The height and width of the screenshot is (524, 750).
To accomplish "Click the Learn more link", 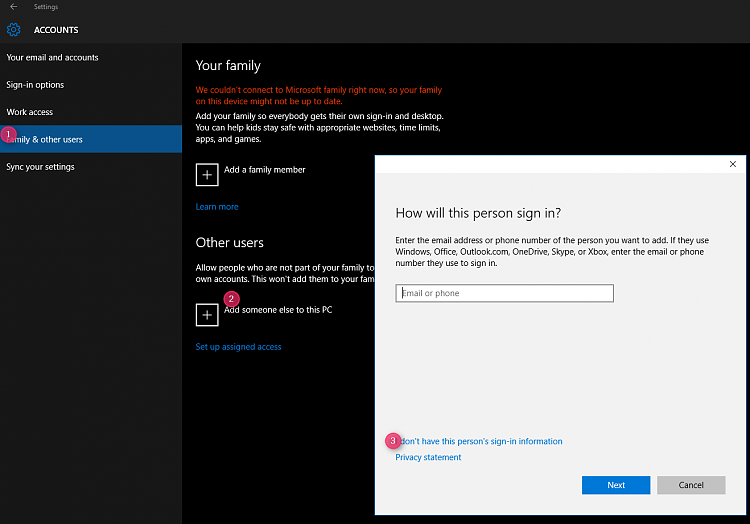I will pyautogui.click(x=217, y=207).
